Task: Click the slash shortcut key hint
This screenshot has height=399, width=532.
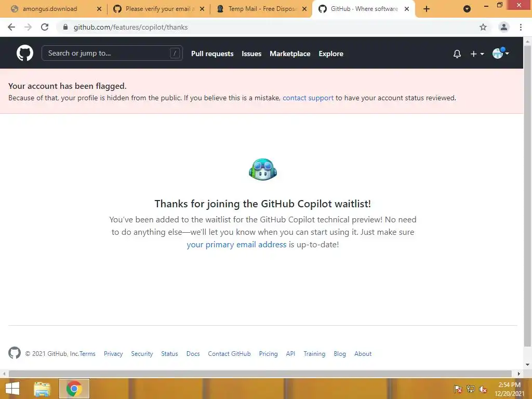Action: point(175,54)
